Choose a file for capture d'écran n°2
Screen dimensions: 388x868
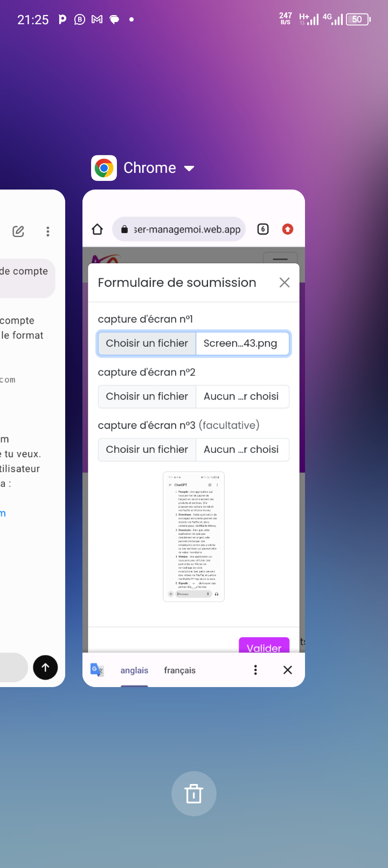(147, 396)
